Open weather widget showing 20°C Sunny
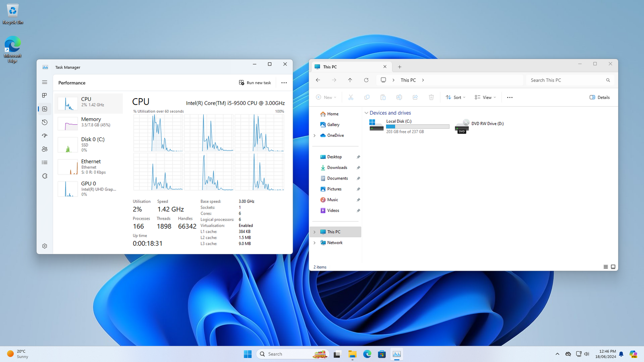This screenshot has height=362, width=644. tap(18, 354)
